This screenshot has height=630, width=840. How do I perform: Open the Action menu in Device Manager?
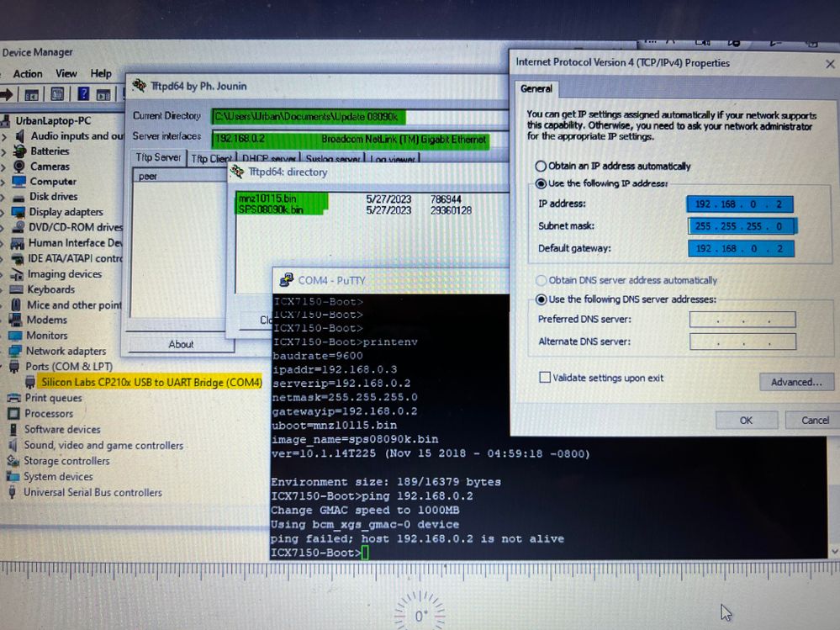pos(27,74)
